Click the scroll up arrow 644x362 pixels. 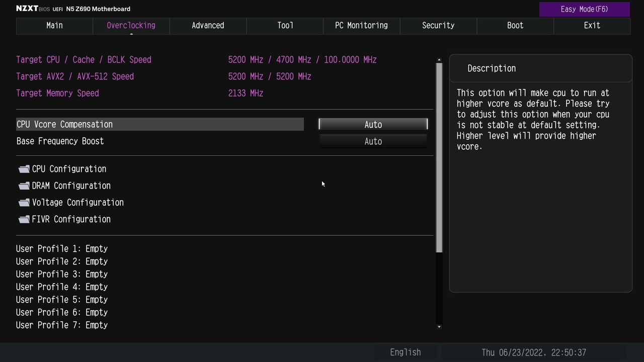click(439, 60)
